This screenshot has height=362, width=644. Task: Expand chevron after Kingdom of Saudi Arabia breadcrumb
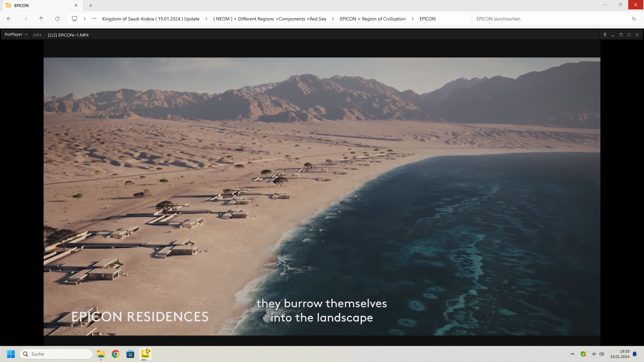pos(206,19)
